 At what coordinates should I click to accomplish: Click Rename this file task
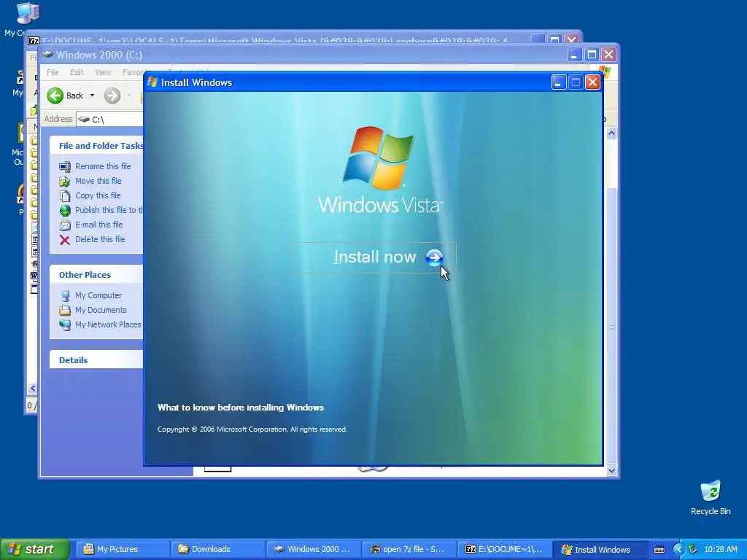click(x=103, y=166)
